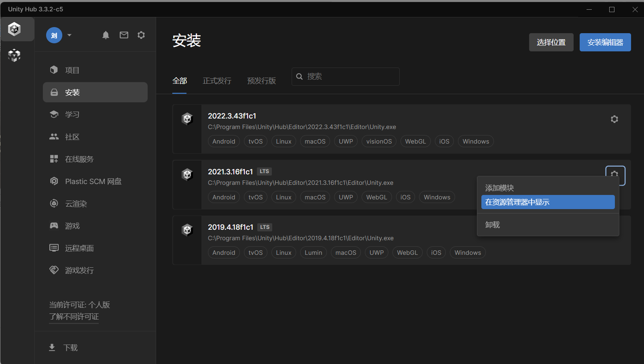Image resolution: width=644 pixels, height=364 pixels.
Task: Click the 游戏发行 tag icon
Action: tap(54, 270)
